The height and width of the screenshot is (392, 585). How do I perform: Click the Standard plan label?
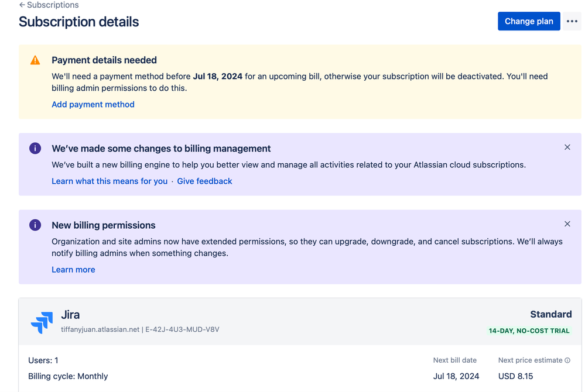tap(550, 315)
